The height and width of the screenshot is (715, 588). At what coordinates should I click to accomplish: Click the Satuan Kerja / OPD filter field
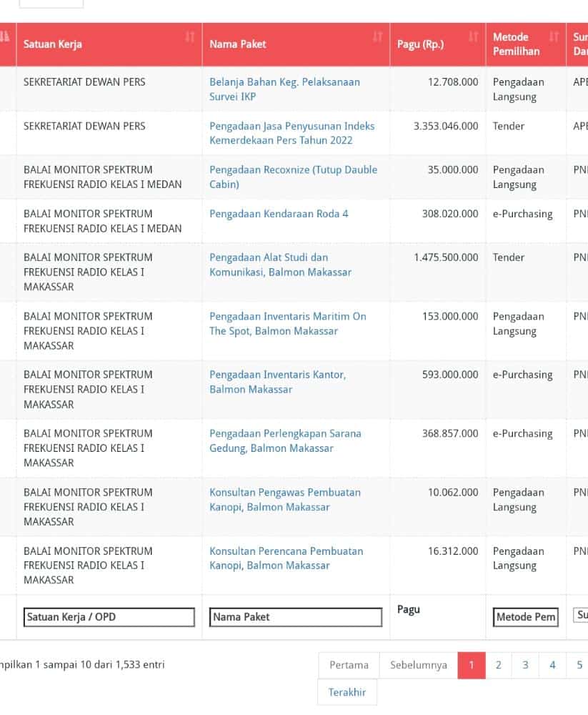[x=109, y=617]
